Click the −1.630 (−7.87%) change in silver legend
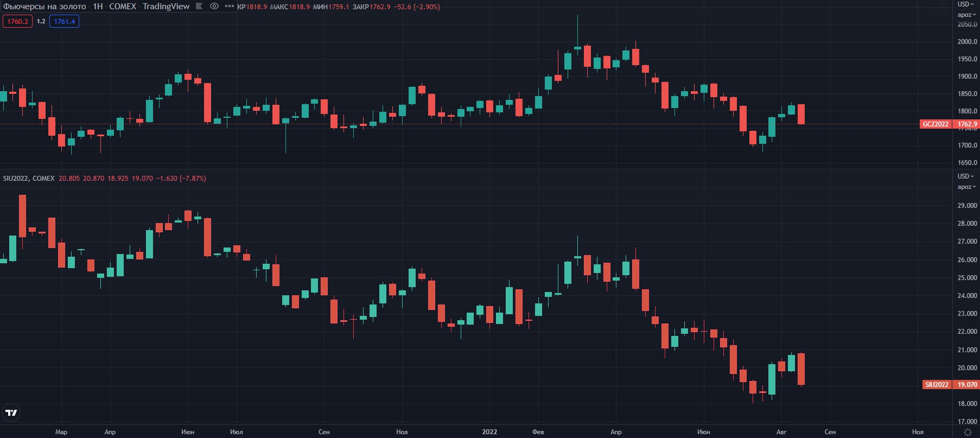 click(181, 178)
